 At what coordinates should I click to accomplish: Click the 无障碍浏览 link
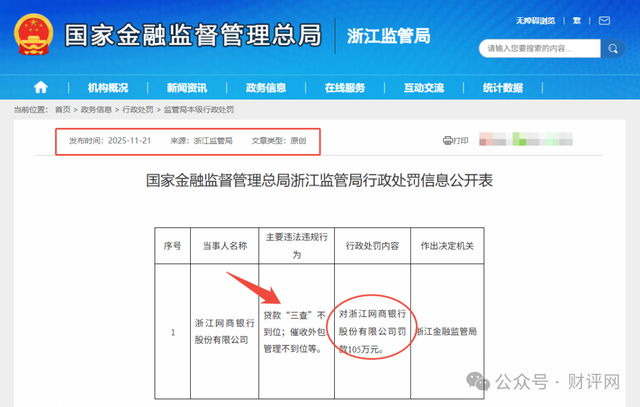(x=536, y=21)
